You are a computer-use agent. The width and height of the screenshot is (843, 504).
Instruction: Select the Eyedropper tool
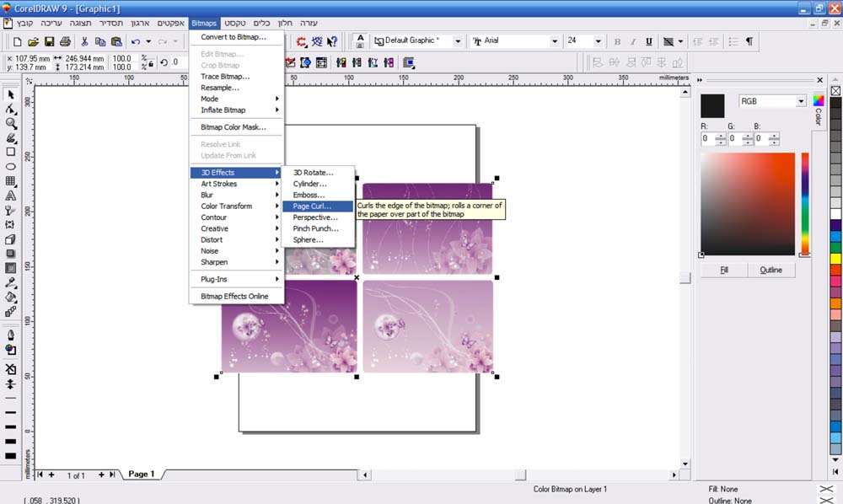[10, 282]
